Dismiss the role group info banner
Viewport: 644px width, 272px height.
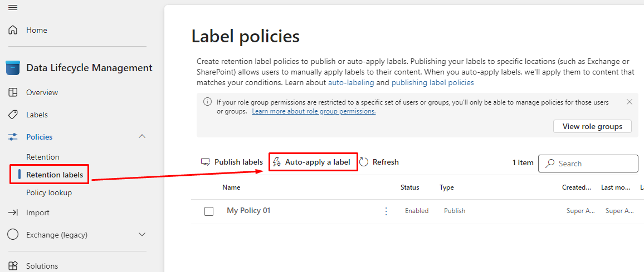[x=630, y=102]
